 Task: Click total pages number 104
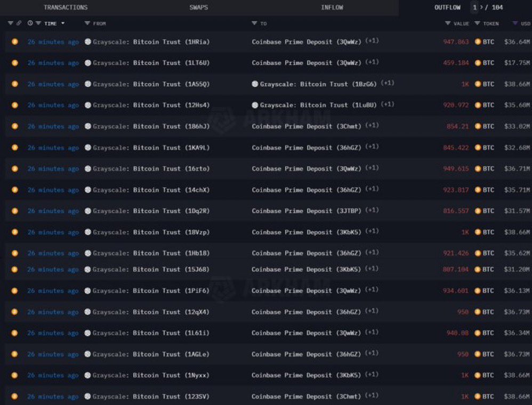pyautogui.click(x=497, y=7)
